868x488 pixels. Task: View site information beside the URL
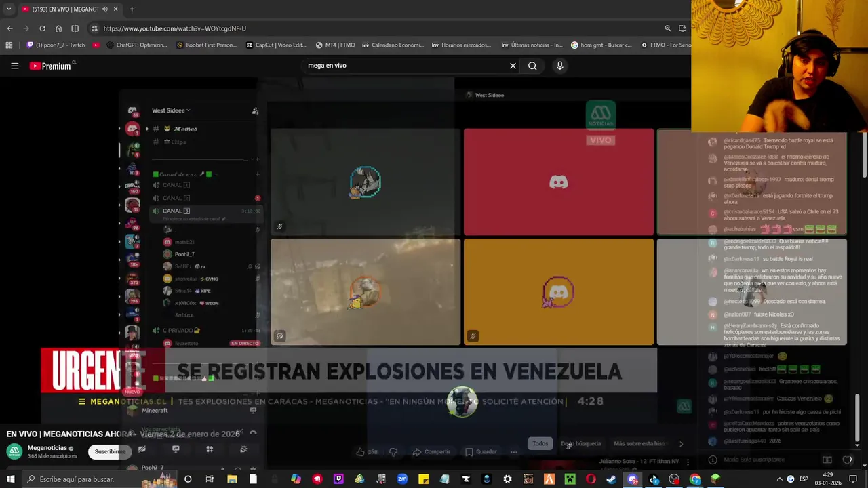(x=94, y=28)
